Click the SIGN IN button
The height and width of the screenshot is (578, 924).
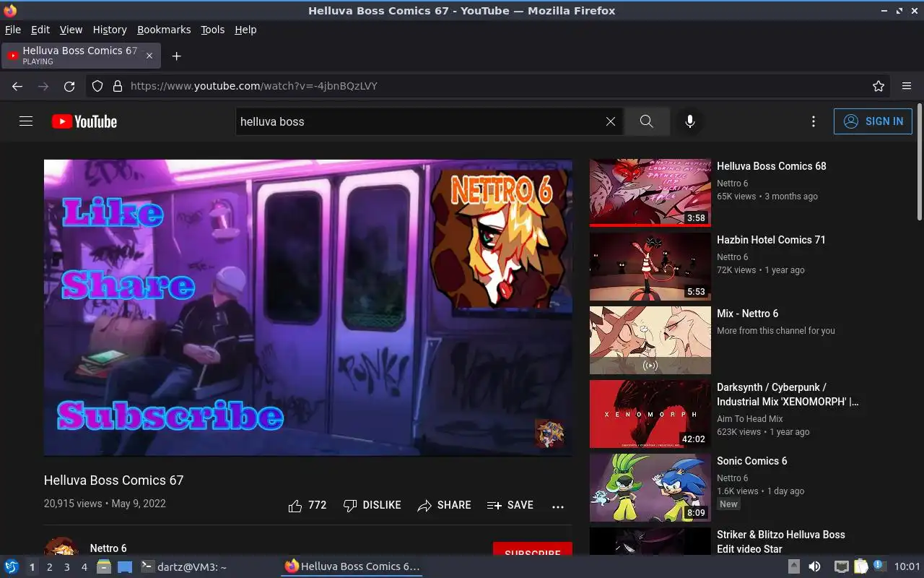point(873,121)
